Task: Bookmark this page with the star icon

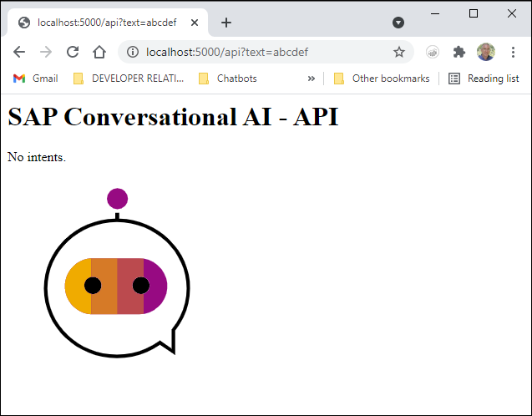Action: click(399, 52)
